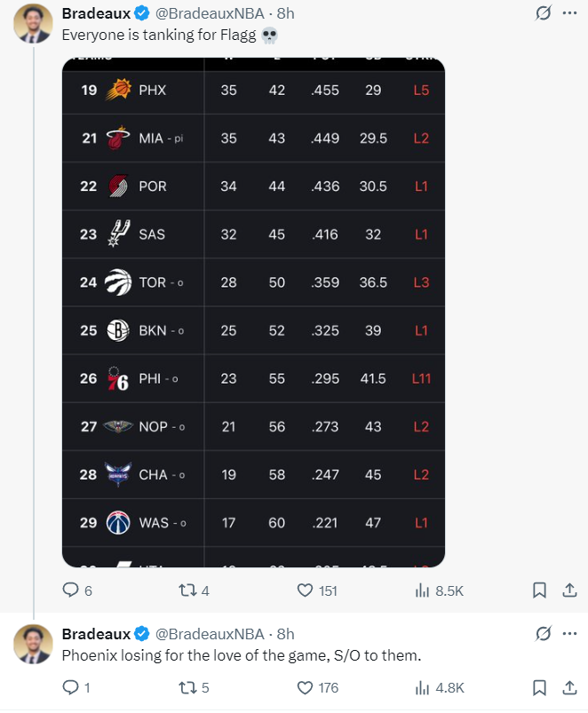
Task: Open Grok explain icon on first tweet
Action: (543, 13)
